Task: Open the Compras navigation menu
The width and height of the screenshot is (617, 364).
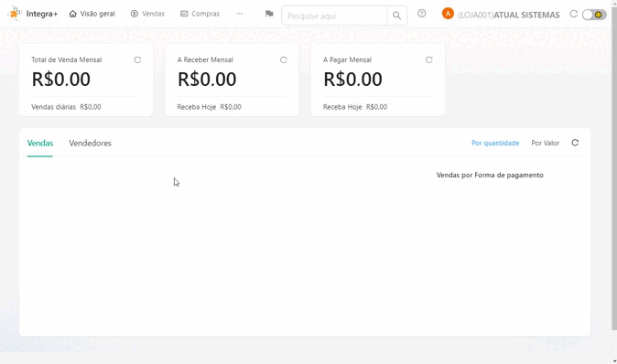Action: click(200, 14)
